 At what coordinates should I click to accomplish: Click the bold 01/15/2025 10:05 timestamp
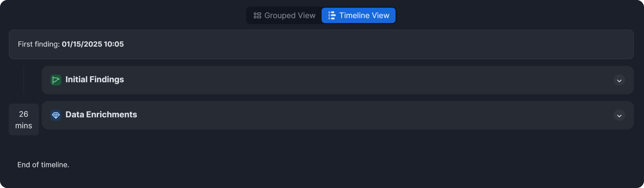(x=93, y=44)
